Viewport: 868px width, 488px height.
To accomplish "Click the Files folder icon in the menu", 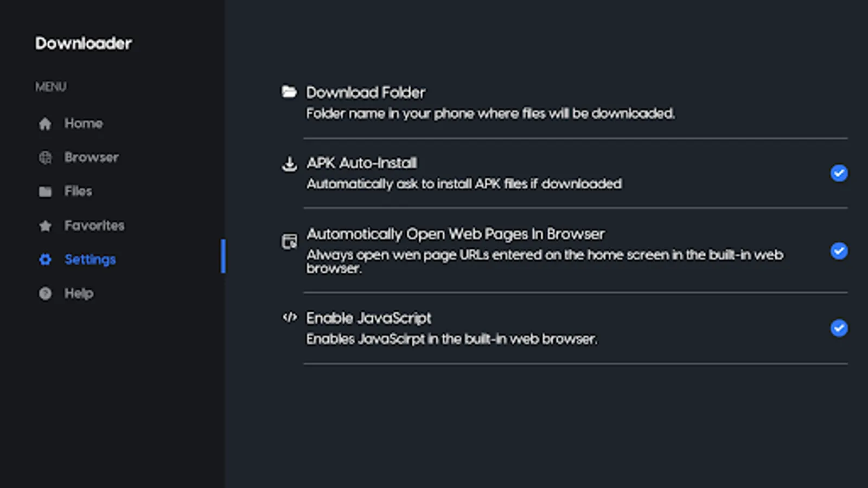I will (x=46, y=191).
